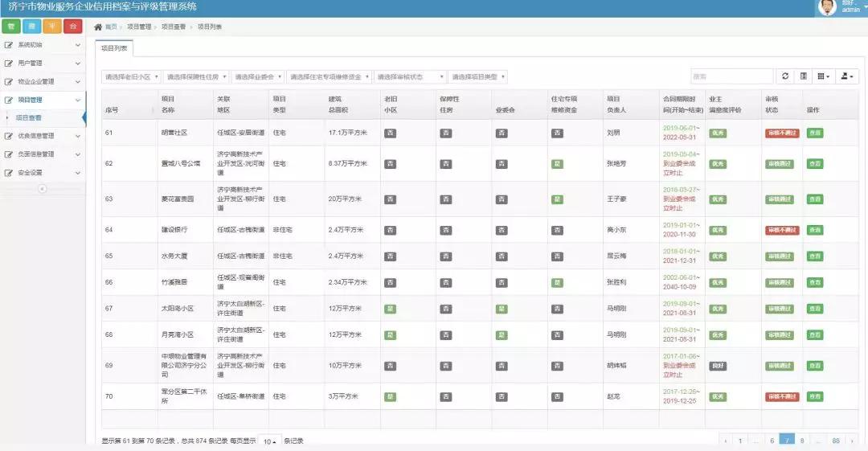Click the admin avatar at top right

(826, 7)
